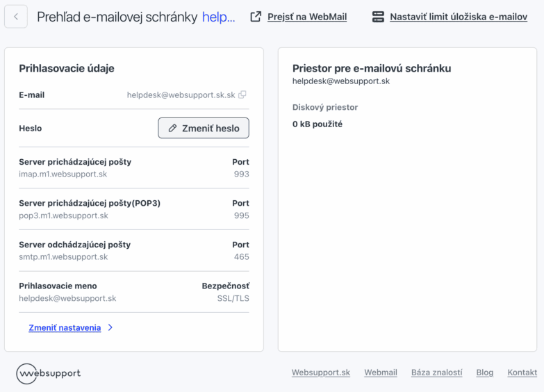Select the imap.m1.websupport.sk server text
Screen dimensions: 544x392
tap(63, 174)
